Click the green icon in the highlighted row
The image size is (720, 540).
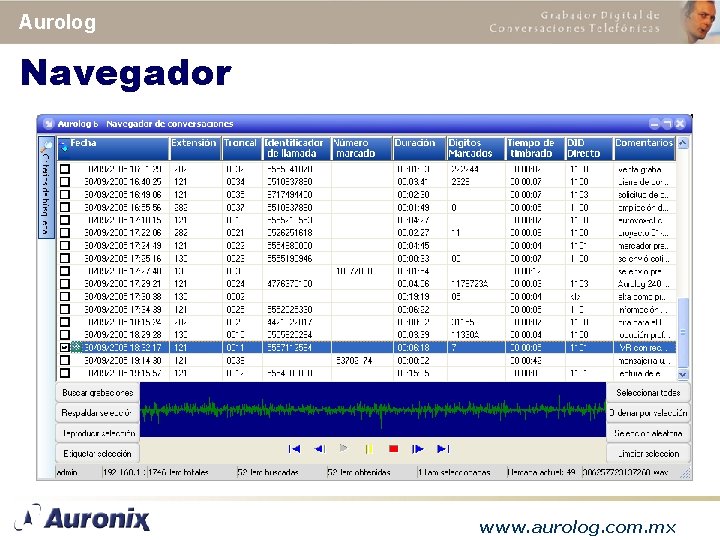click(x=76, y=348)
